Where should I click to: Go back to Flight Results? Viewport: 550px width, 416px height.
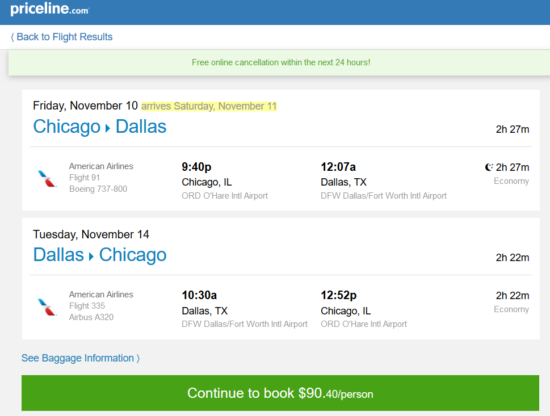pos(61,37)
